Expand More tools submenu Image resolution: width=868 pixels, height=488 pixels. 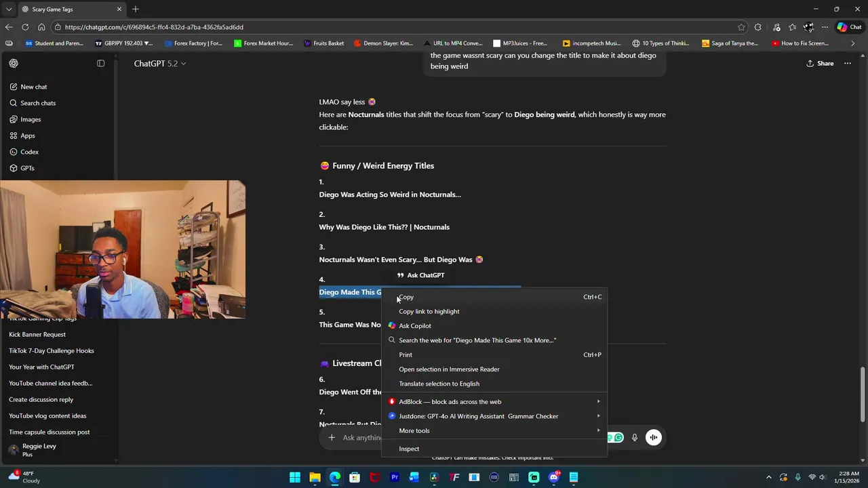[494, 430]
